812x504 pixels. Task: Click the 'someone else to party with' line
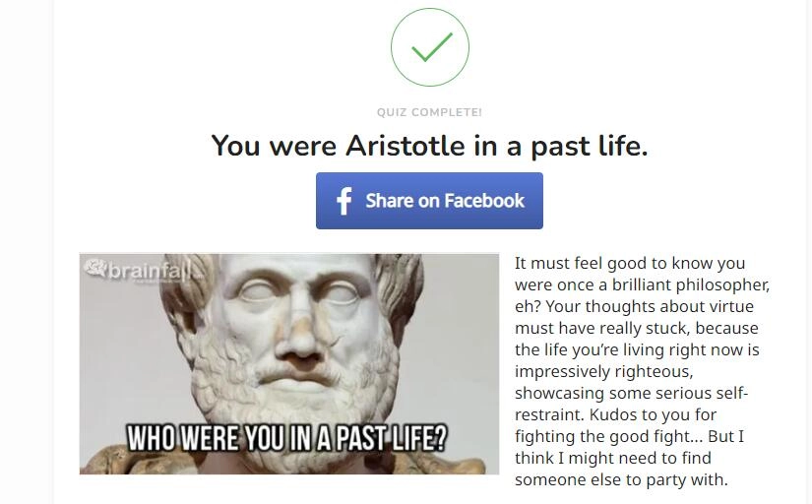point(620,479)
